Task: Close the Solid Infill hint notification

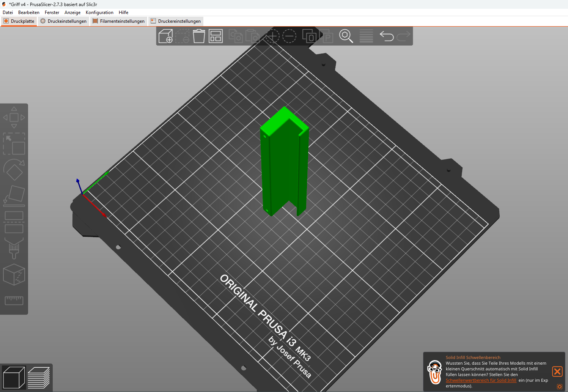Action: (557, 372)
